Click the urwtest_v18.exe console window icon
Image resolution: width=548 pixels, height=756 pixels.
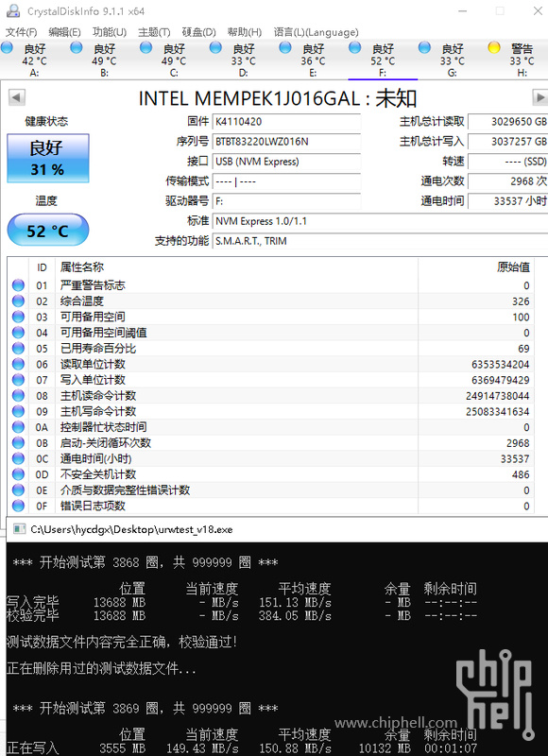pyautogui.click(x=19, y=529)
